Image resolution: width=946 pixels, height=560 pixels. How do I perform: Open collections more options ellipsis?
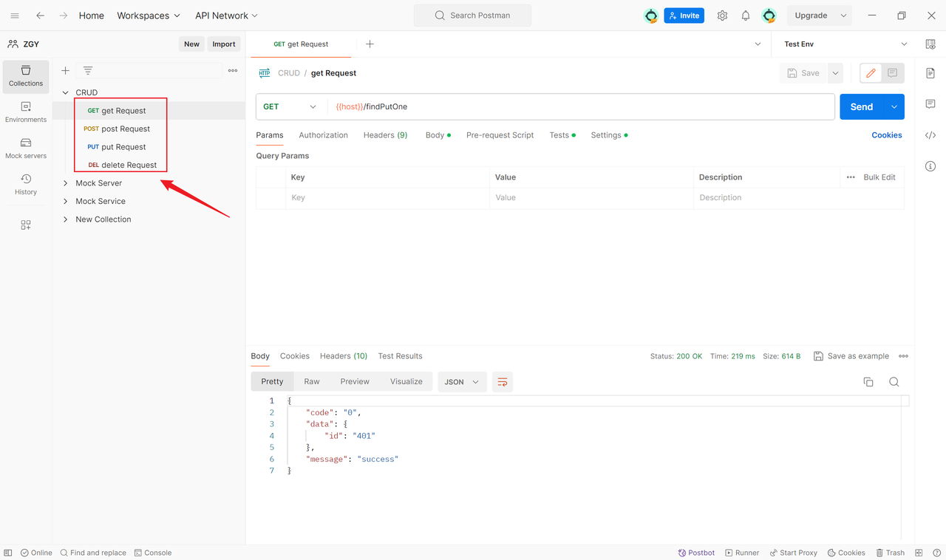233,70
